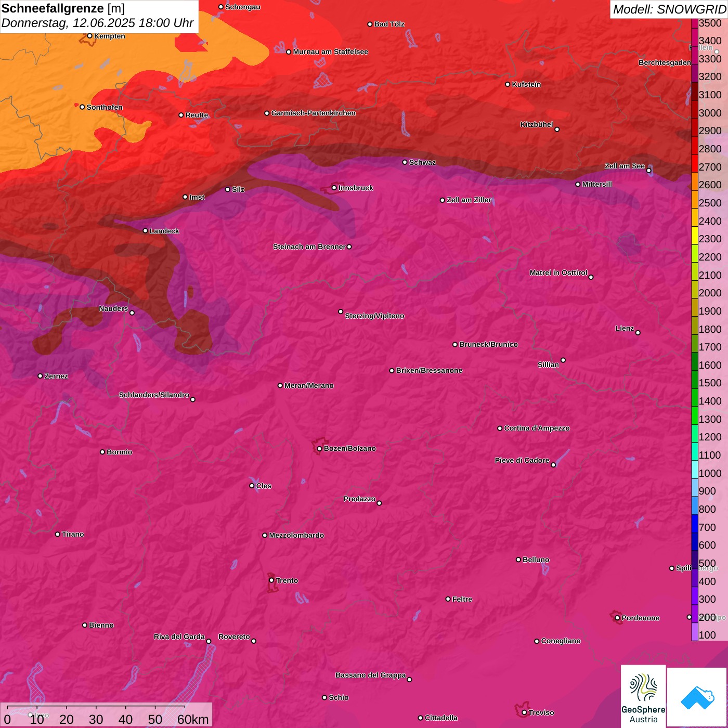Click the Bienno label
This screenshot has height=728, width=728.
[x=101, y=625]
